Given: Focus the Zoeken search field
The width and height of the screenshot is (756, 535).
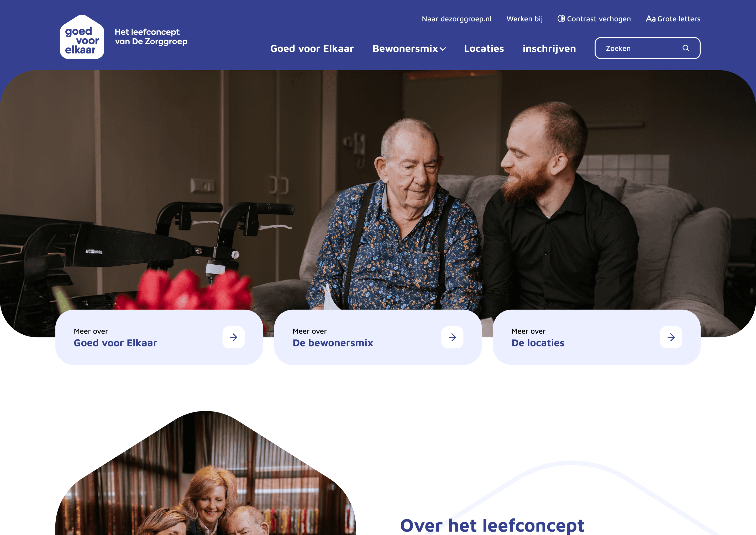Looking at the screenshot, I should (648, 48).
